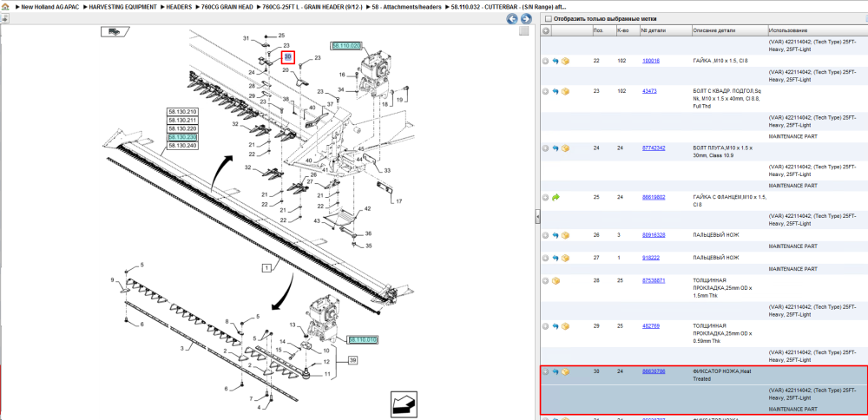Click boxed callout 1 in diagram
The width and height of the screenshot is (868, 420).
266,268
